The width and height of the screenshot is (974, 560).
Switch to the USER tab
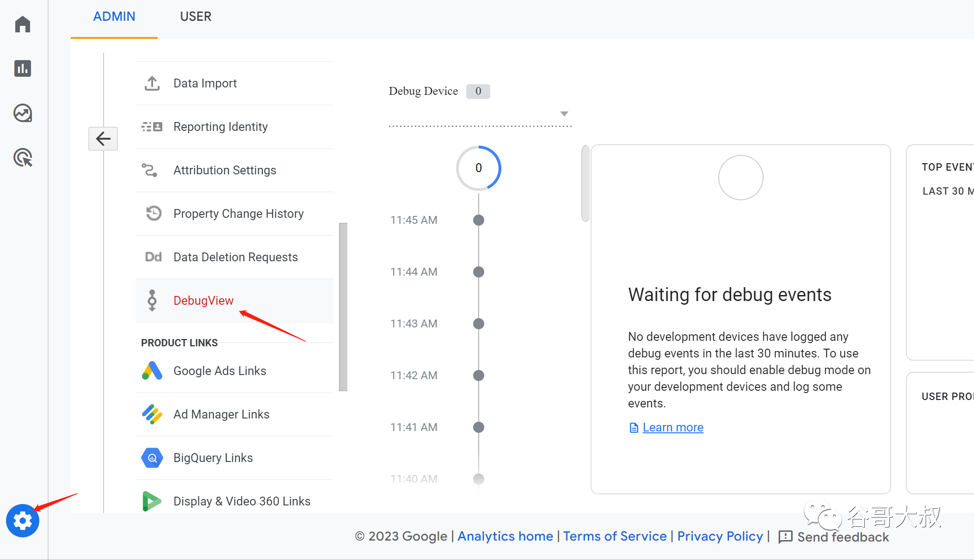coord(196,17)
